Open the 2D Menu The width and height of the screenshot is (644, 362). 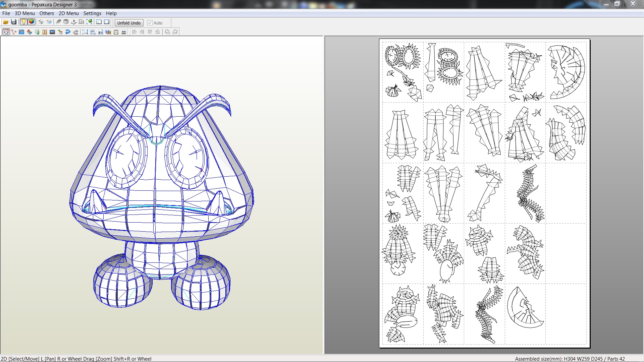point(68,13)
